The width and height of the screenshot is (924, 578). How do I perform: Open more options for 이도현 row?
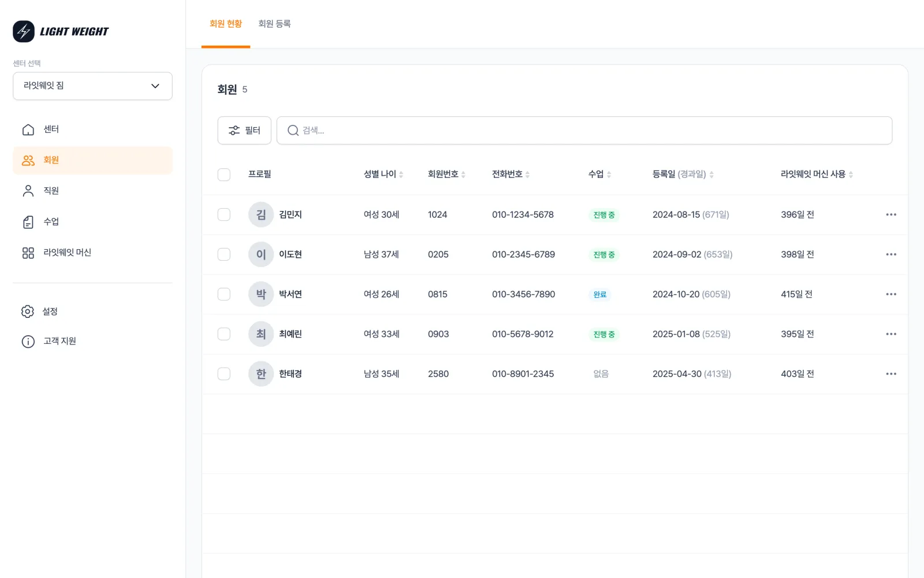coord(891,254)
